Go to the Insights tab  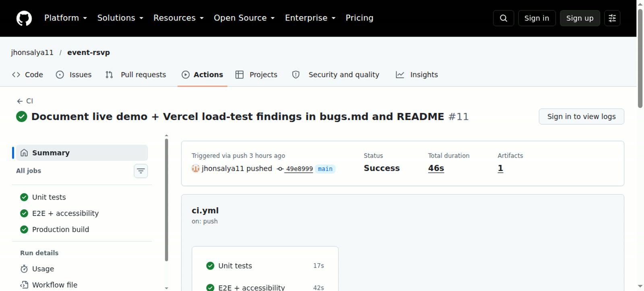417,75
